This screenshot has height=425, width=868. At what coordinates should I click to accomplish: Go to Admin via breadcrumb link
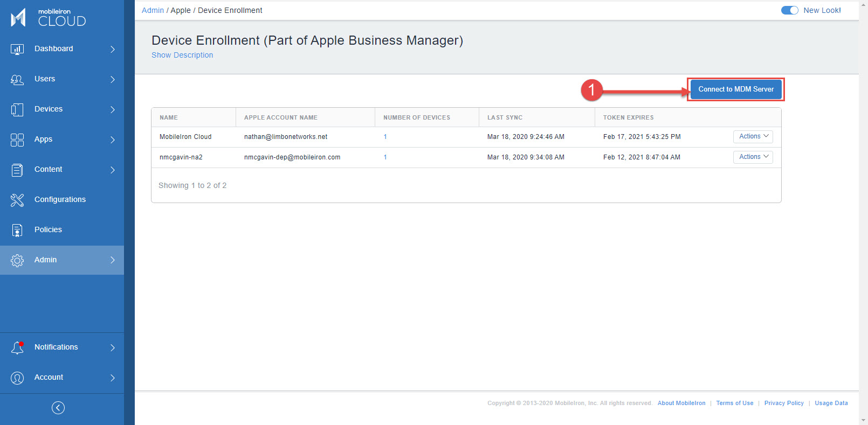(153, 10)
